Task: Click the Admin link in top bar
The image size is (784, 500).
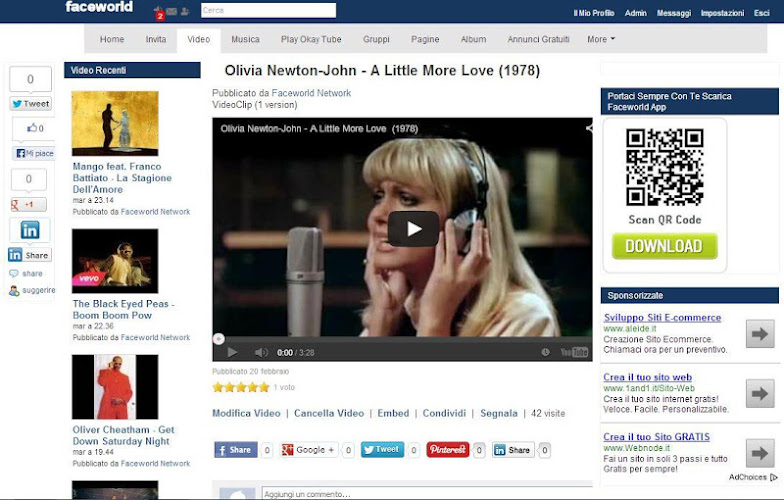Action: tap(636, 13)
